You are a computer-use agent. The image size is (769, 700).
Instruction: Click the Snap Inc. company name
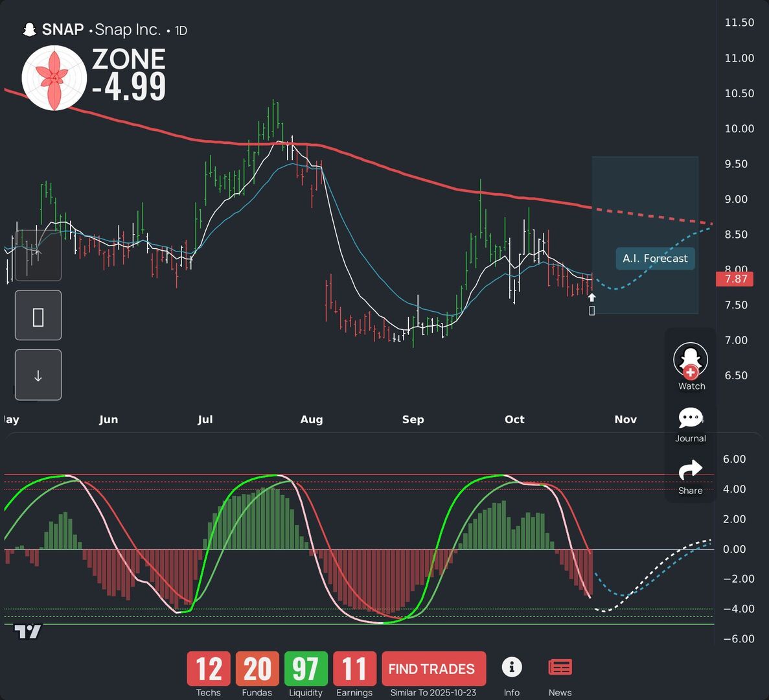(128, 30)
